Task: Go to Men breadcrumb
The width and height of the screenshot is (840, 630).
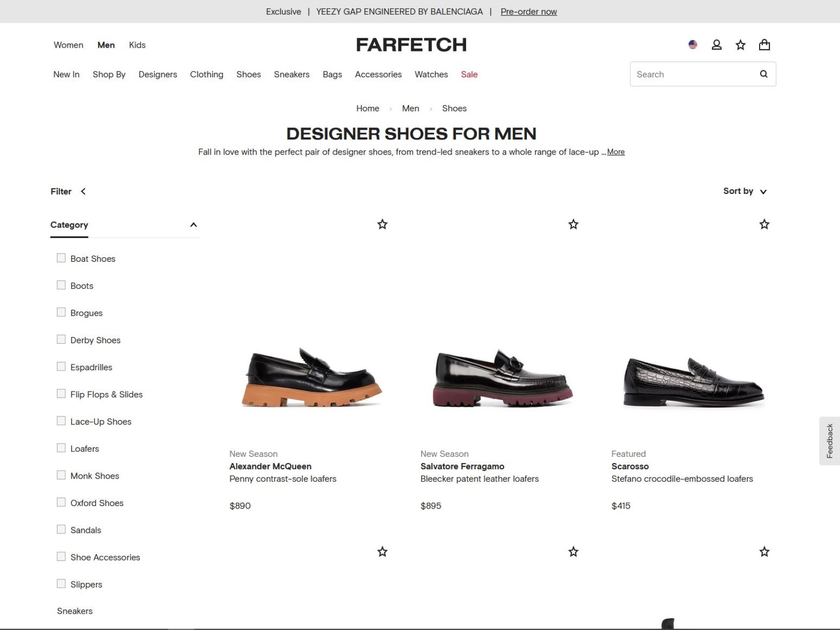Action: point(410,108)
